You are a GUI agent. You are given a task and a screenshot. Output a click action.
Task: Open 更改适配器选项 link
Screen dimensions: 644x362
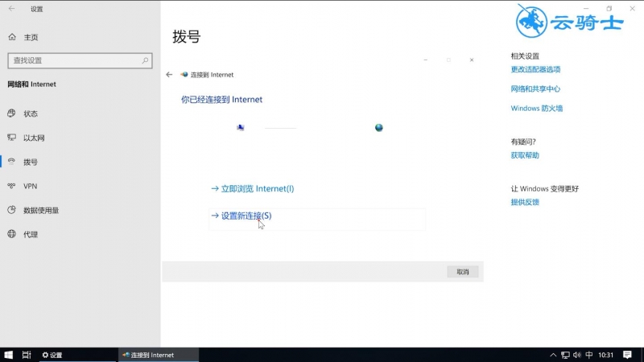535,69
